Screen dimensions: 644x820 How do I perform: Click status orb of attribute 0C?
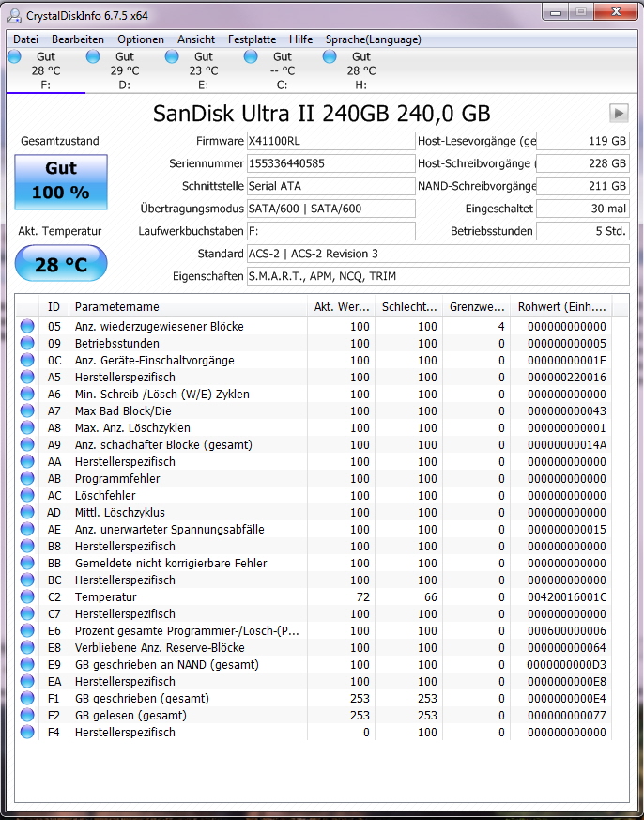click(x=26, y=360)
